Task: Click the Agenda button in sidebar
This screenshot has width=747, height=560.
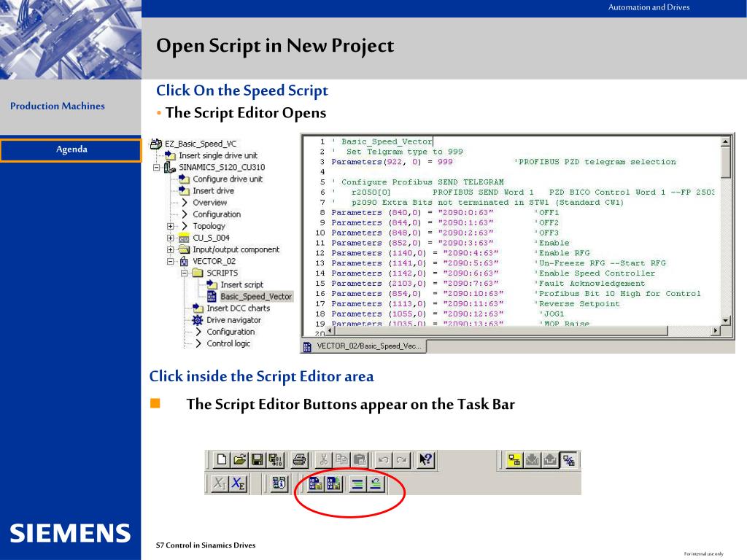Action: 71,149
